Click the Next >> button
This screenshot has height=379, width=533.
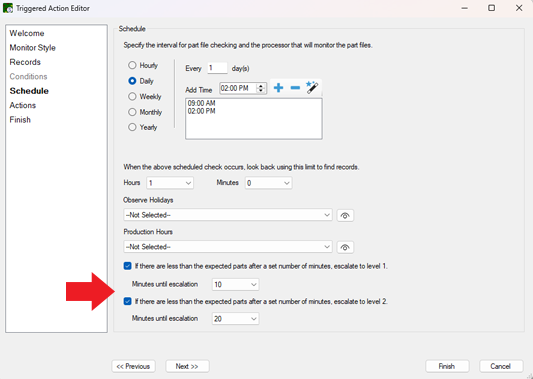pyautogui.click(x=187, y=366)
